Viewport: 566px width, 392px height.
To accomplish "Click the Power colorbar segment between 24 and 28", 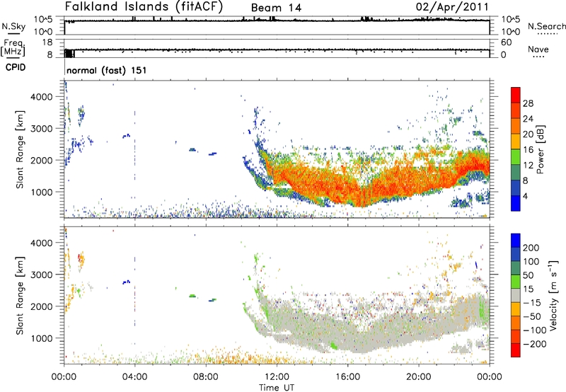I will coord(516,111).
